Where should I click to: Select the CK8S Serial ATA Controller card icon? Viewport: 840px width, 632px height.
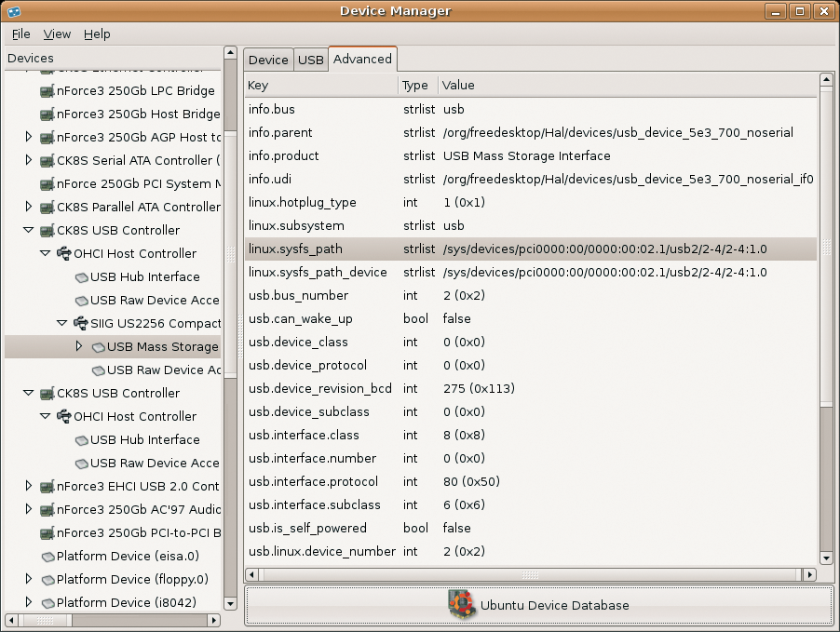47,161
